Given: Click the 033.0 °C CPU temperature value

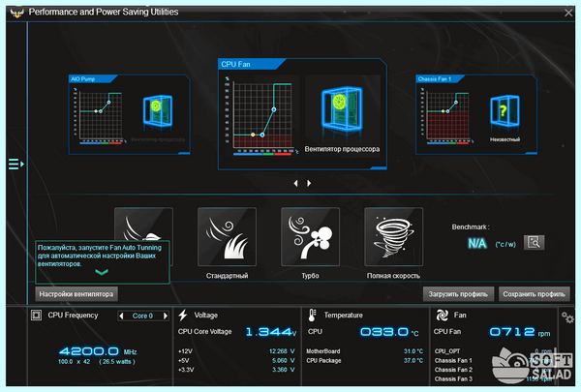Looking at the screenshot, I should click(389, 332).
